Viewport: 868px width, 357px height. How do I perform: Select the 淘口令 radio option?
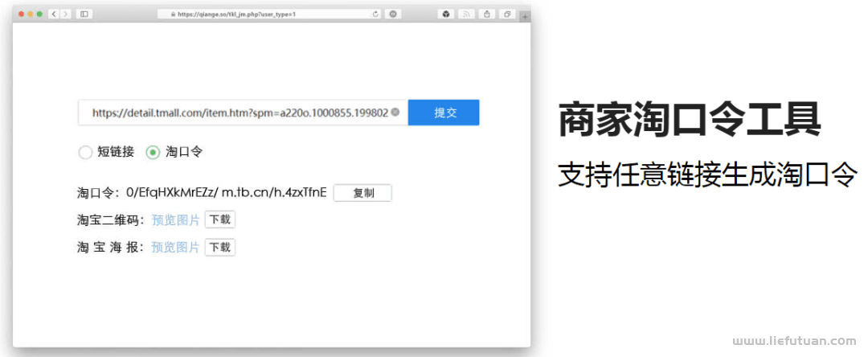click(x=153, y=152)
